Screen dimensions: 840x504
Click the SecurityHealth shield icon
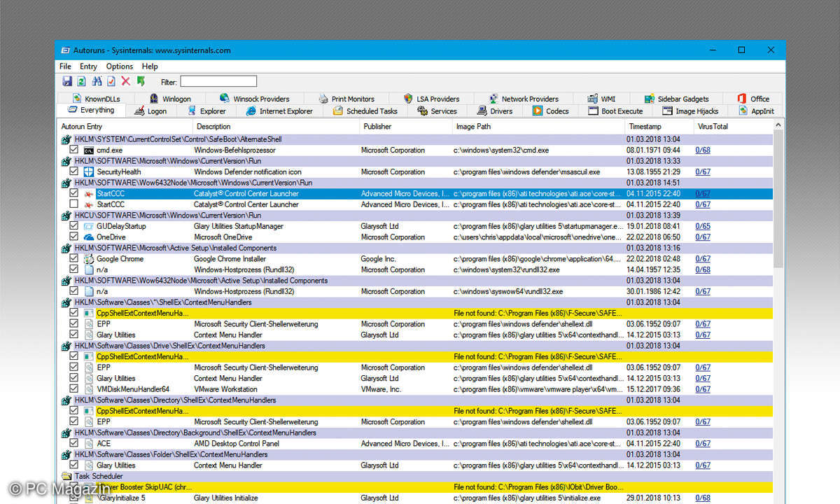pyautogui.click(x=89, y=172)
